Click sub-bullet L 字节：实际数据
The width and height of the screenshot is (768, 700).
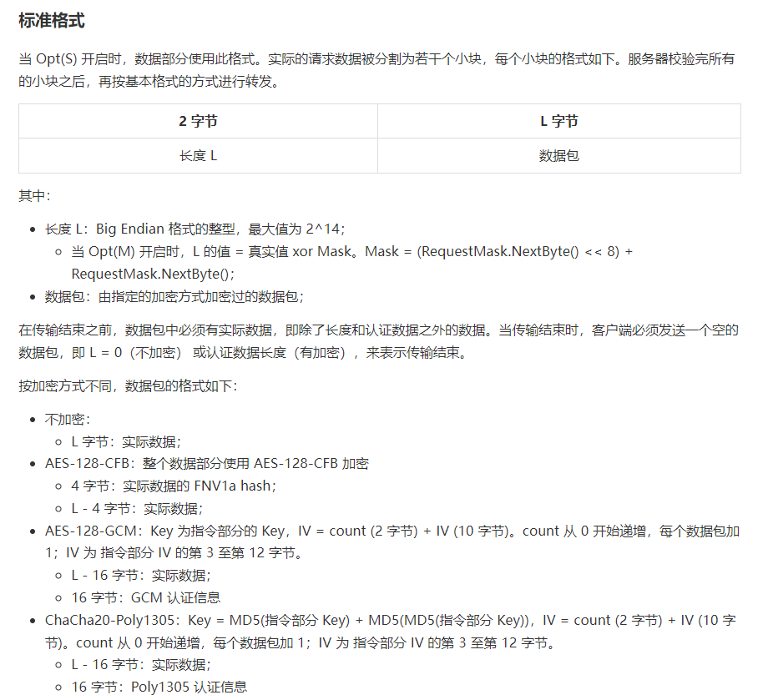[126, 442]
